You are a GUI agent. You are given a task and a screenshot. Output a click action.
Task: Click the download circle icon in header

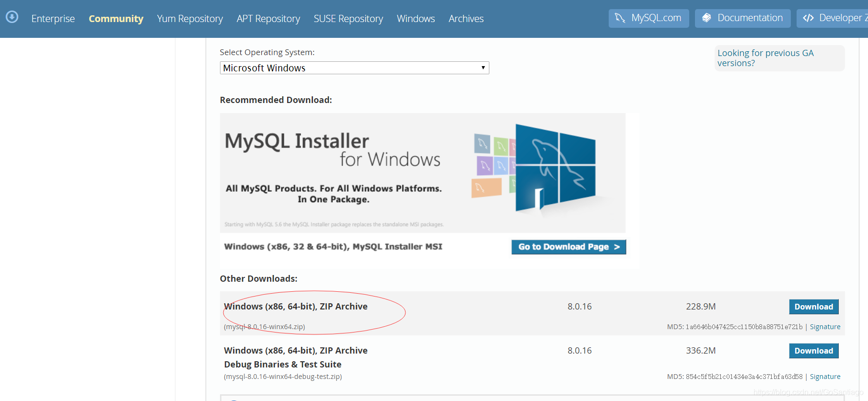(x=12, y=17)
